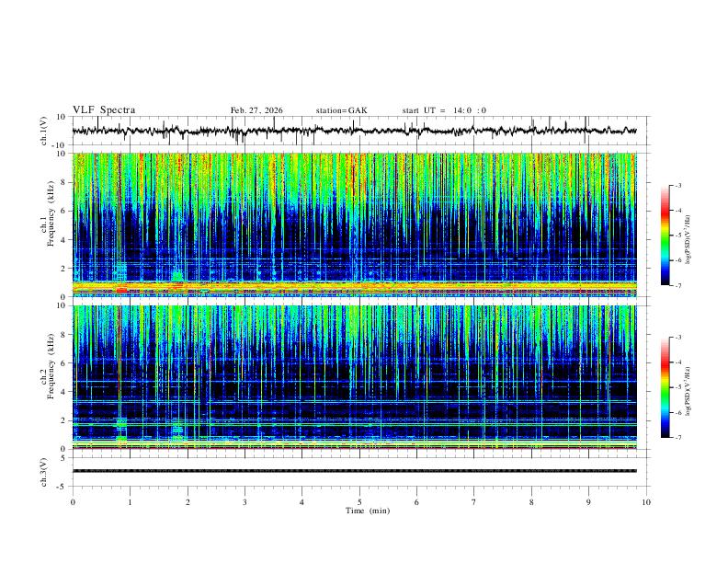Viewport: 728px width, 563px height.
Task: Click the log(PSD) label beside ch.1 colorbar
Action: click(x=688, y=240)
